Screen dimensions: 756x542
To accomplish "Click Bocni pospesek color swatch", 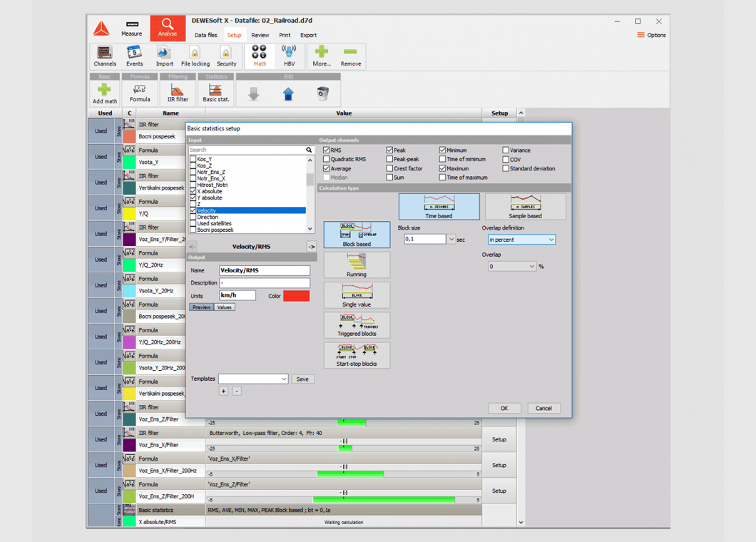I will click(129, 136).
